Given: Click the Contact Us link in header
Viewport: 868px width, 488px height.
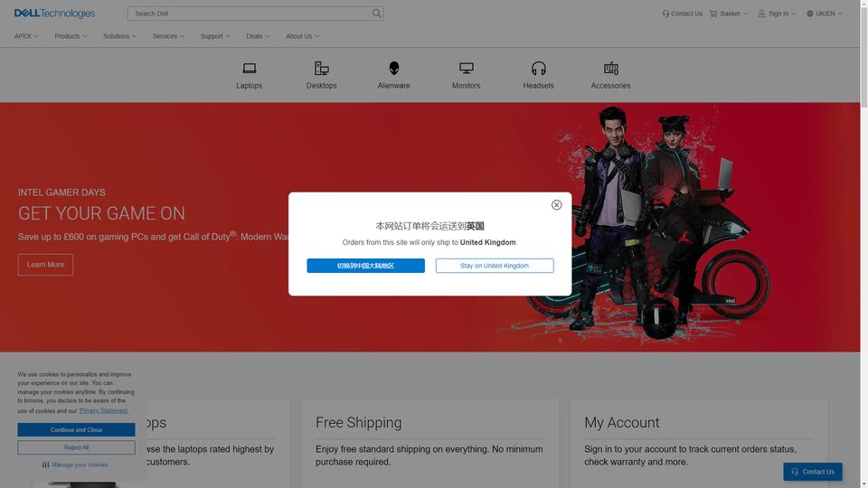Looking at the screenshot, I should [682, 14].
